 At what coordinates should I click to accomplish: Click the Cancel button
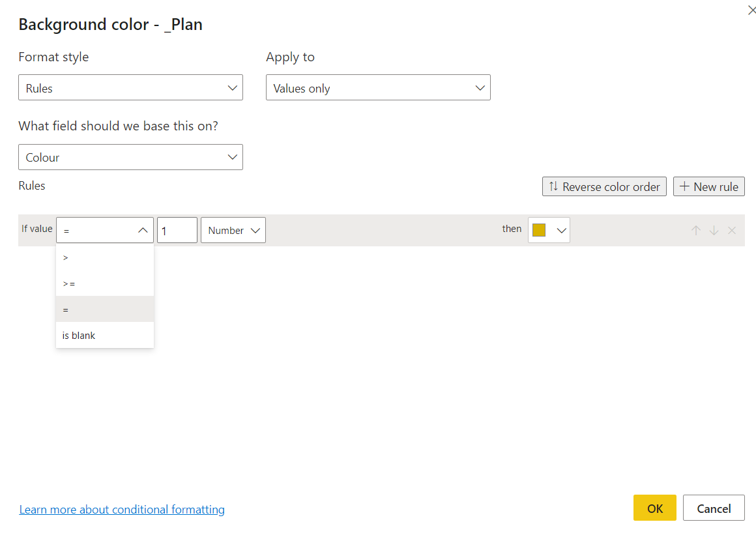(x=714, y=508)
